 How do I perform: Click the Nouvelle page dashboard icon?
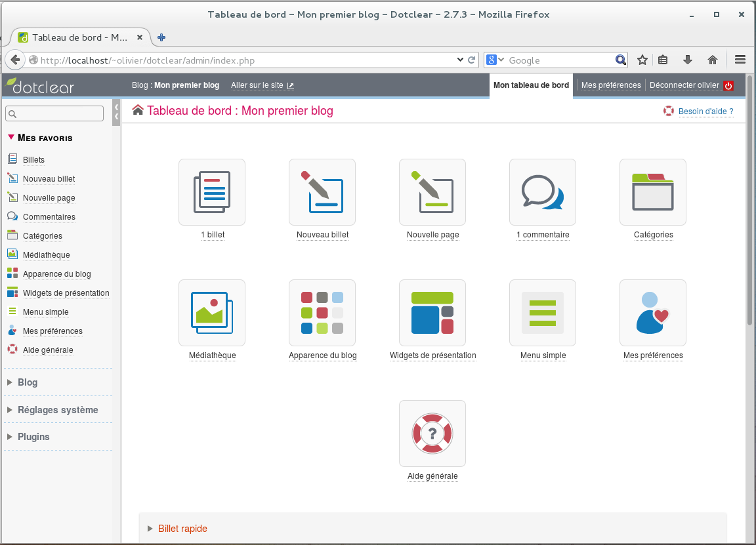point(432,192)
